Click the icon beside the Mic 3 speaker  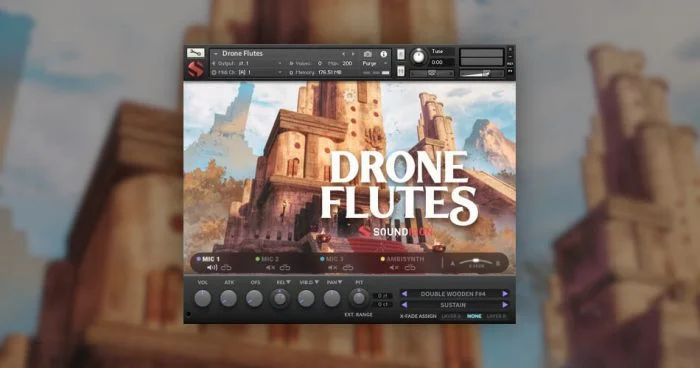(348, 268)
